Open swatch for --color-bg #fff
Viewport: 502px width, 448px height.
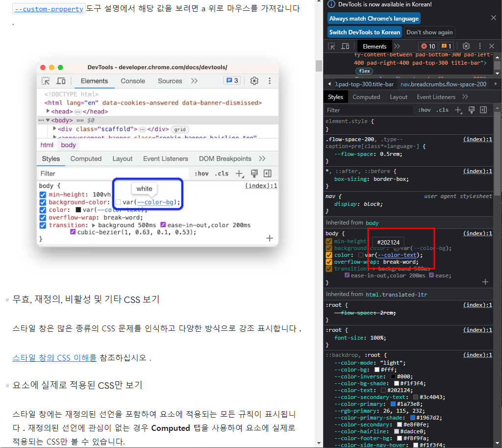[x=377, y=370]
